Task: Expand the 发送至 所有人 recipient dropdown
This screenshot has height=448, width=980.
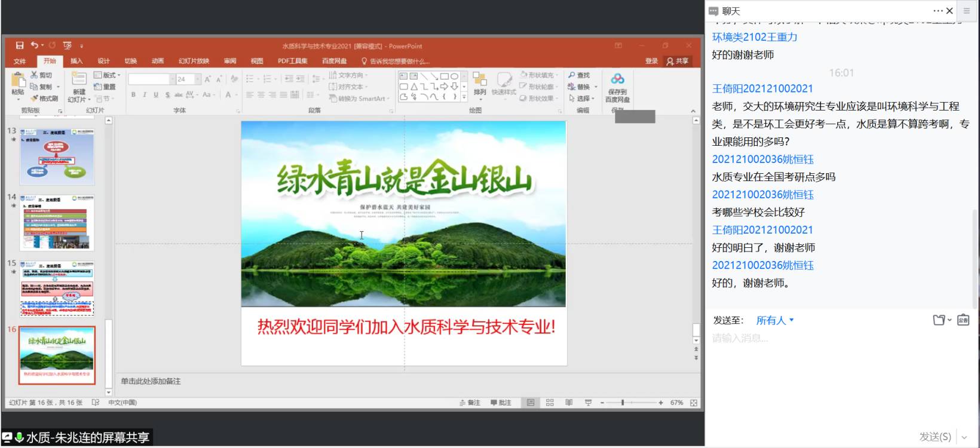Action: [775, 321]
